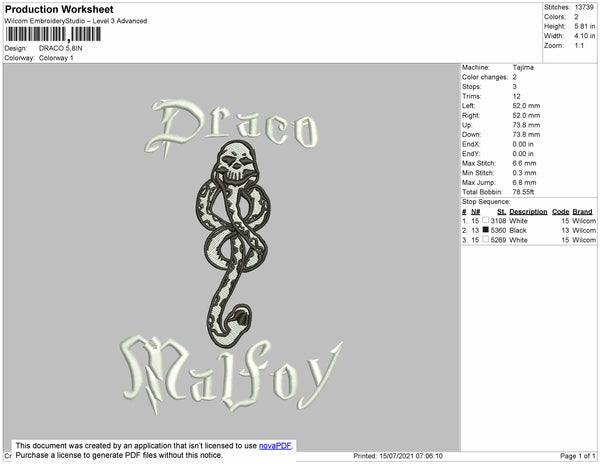Image resolution: width=600 pixels, height=464 pixels.
Task: Click the white swatch in stop row 3
Action: click(486, 239)
